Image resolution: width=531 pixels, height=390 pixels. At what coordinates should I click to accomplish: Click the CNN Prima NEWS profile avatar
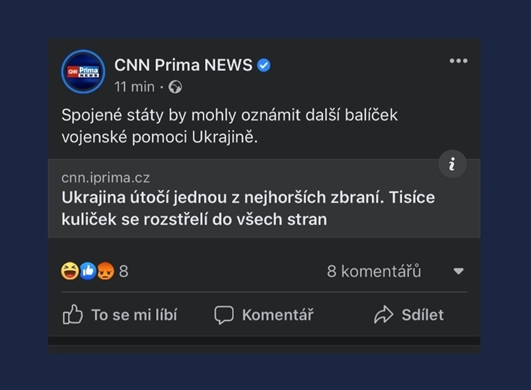point(83,72)
